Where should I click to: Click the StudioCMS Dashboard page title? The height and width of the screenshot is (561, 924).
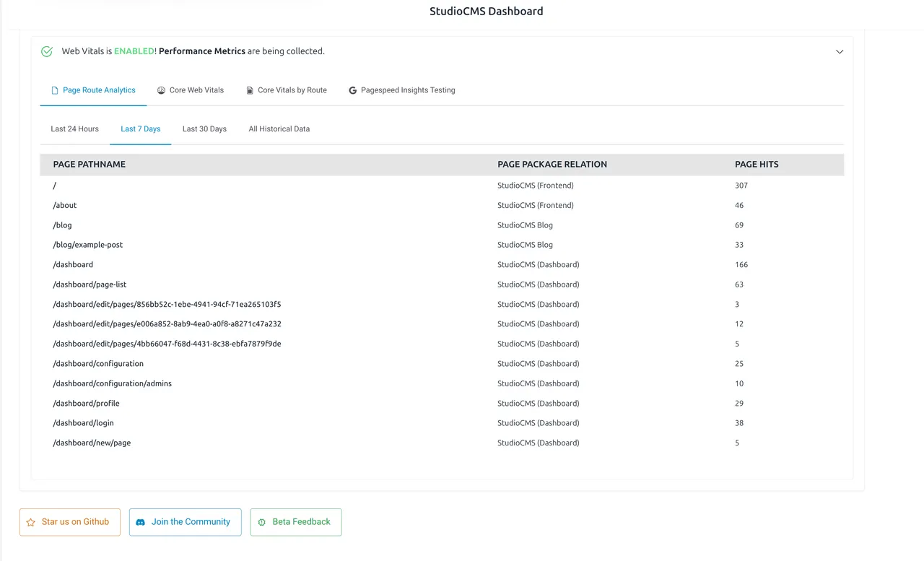pyautogui.click(x=487, y=11)
